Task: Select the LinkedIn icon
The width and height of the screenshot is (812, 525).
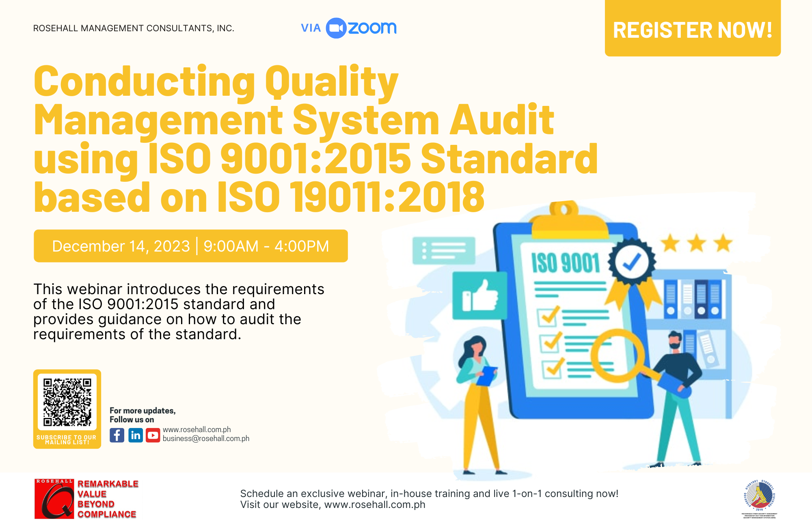Action: (x=135, y=436)
